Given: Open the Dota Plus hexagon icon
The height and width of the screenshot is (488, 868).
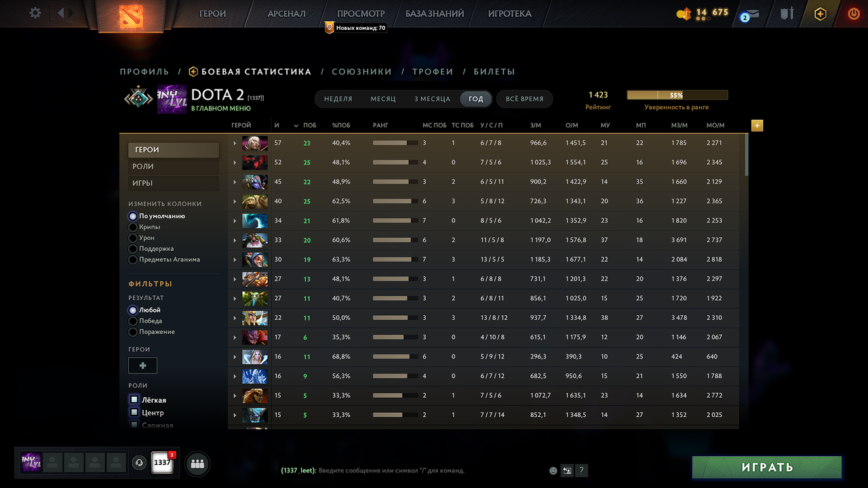Looking at the screenshot, I should 821,14.
